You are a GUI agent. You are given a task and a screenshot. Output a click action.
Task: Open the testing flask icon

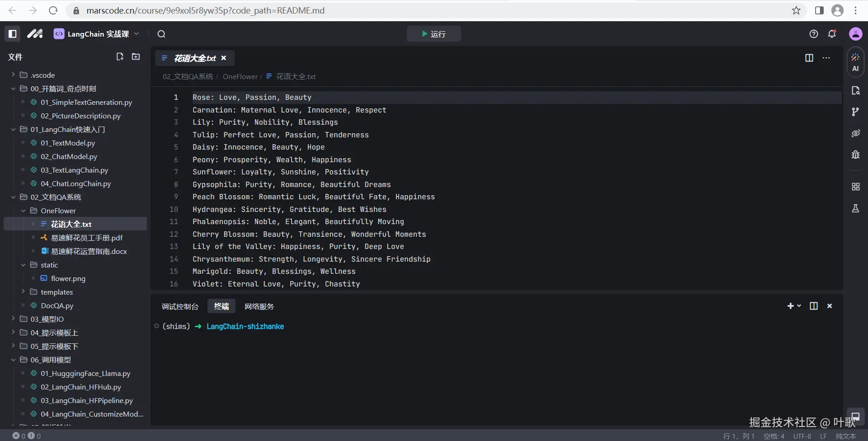[855, 208]
